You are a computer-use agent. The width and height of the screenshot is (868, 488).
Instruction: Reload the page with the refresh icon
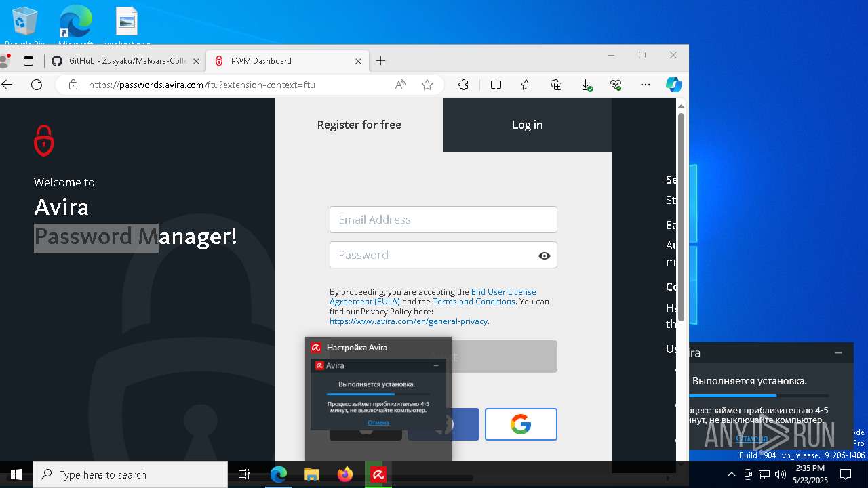pyautogui.click(x=37, y=85)
